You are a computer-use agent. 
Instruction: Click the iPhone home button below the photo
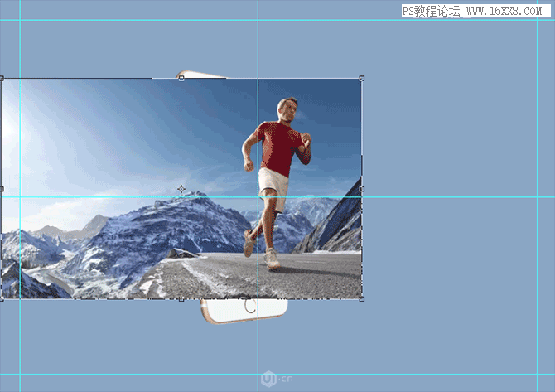pyautogui.click(x=250, y=306)
